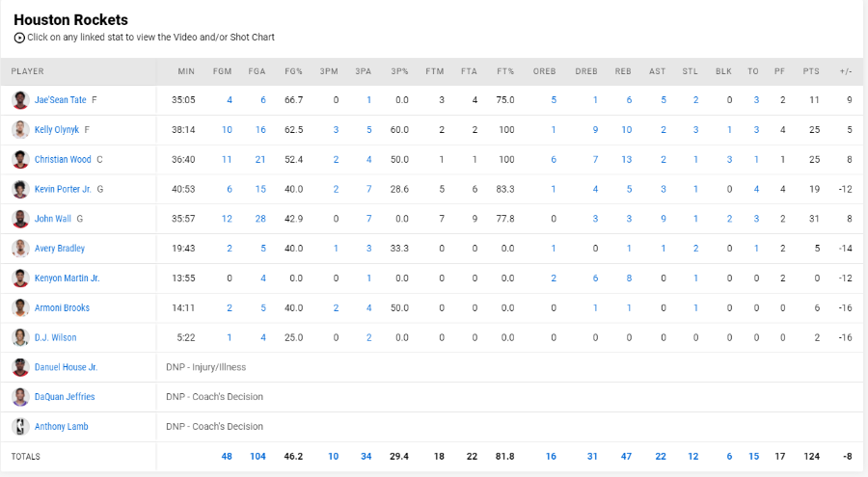View team total 31 defensive rebounds

pyautogui.click(x=592, y=457)
